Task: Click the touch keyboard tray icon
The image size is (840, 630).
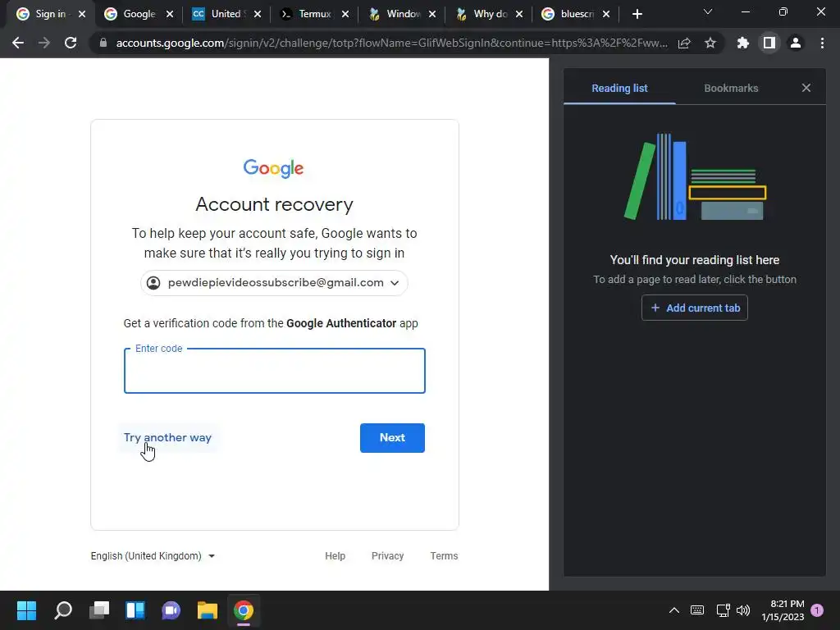Action: coord(697,610)
